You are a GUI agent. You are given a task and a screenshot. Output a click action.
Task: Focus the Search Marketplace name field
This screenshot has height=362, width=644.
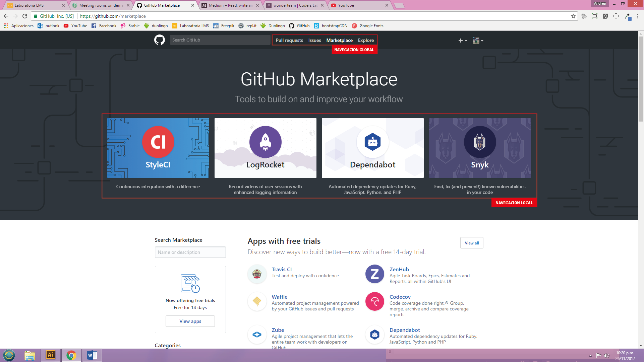[x=190, y=252]
